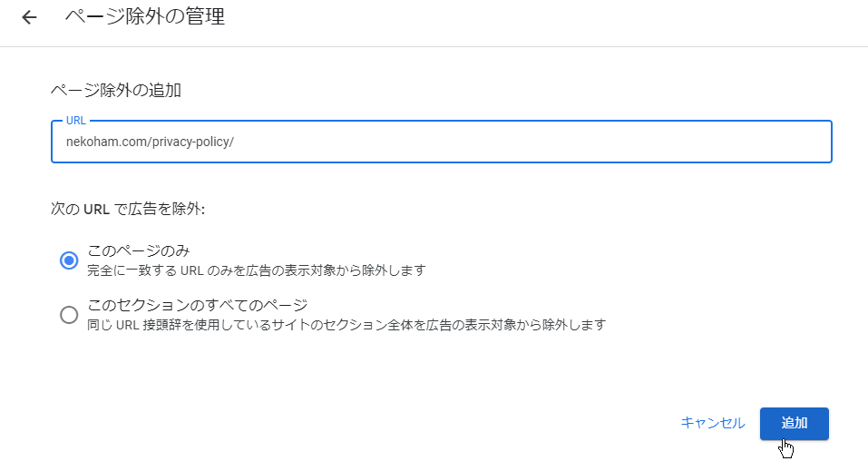Click the 追加 button to add the exclusion
The image size is (868, 471).
point(794,423)
